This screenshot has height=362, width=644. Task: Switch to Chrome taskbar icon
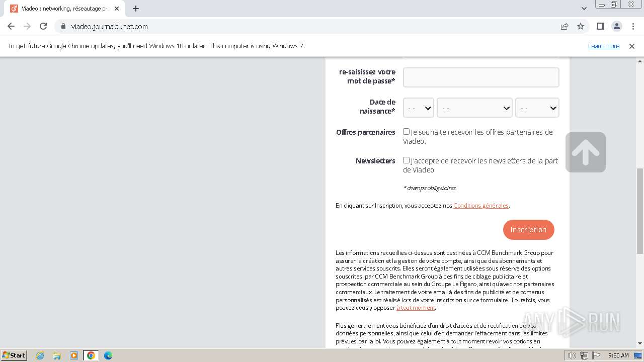coord(91,355)
